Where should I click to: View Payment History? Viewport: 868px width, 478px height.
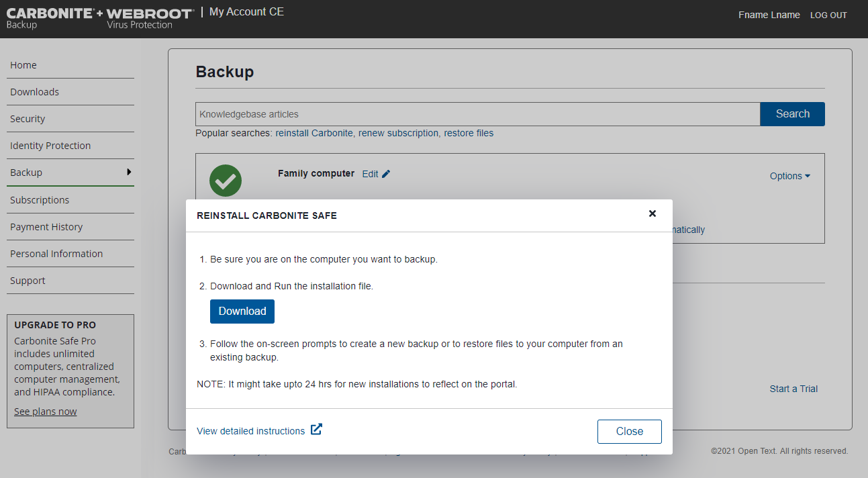click(x=46, y=227)
